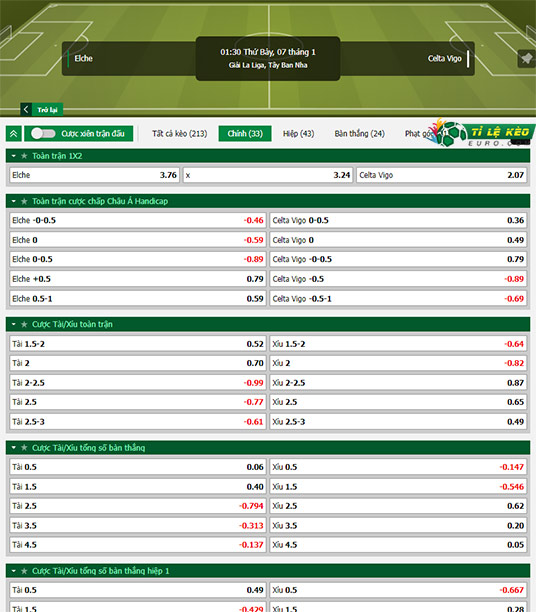Click the back arrow next to Trở lại
The height and width of the screenshot is (612, 536).
pyautogui.click(x=26, y=109)
